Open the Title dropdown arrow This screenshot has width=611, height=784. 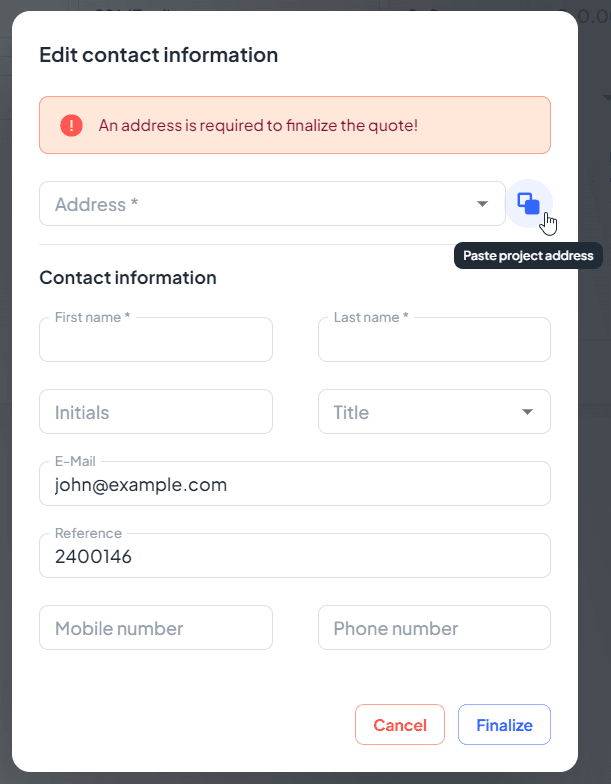coord(527,412)
